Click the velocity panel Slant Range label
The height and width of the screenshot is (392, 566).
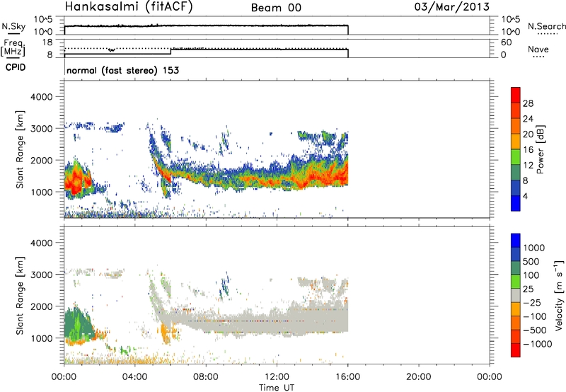click(20, 295)
